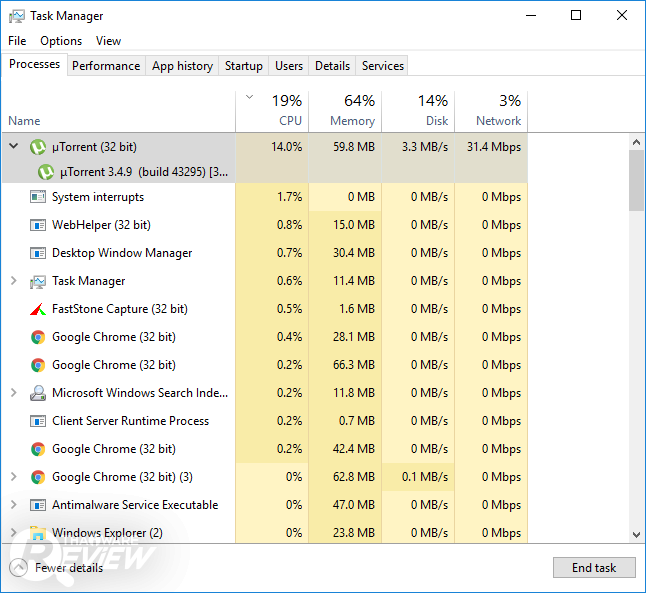
Task: Click the Client Server Runtime Process icon
Action: (38, 421)
